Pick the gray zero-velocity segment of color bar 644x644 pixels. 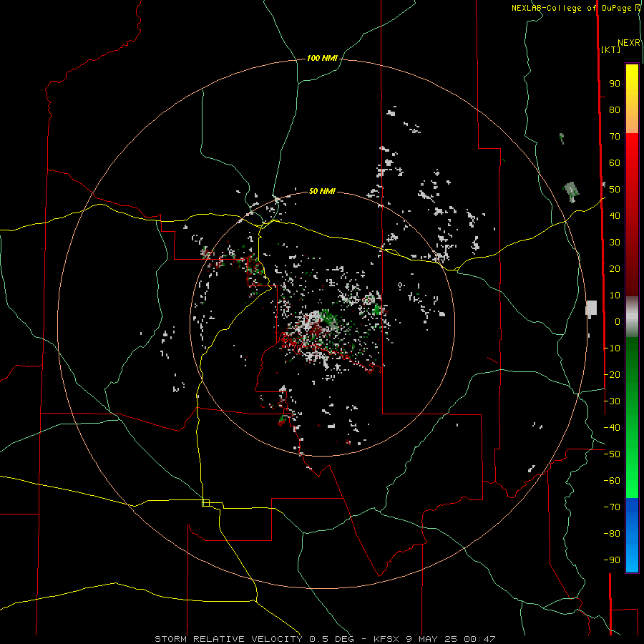(632, 317)
